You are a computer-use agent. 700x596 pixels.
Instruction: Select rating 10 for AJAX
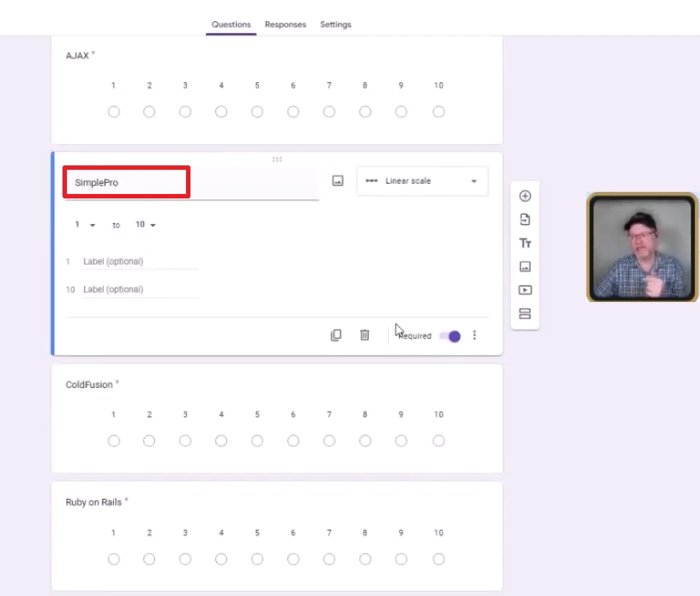point(439,112)
